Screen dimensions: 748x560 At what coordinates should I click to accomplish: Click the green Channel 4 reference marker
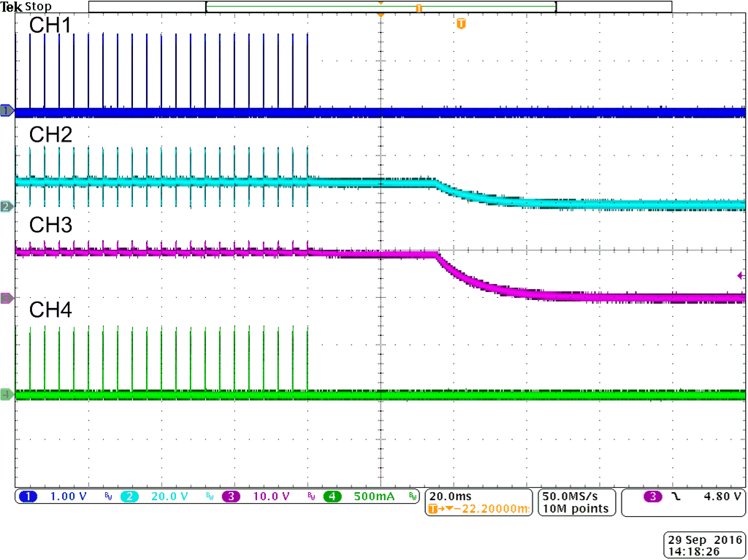pos(6,393)
